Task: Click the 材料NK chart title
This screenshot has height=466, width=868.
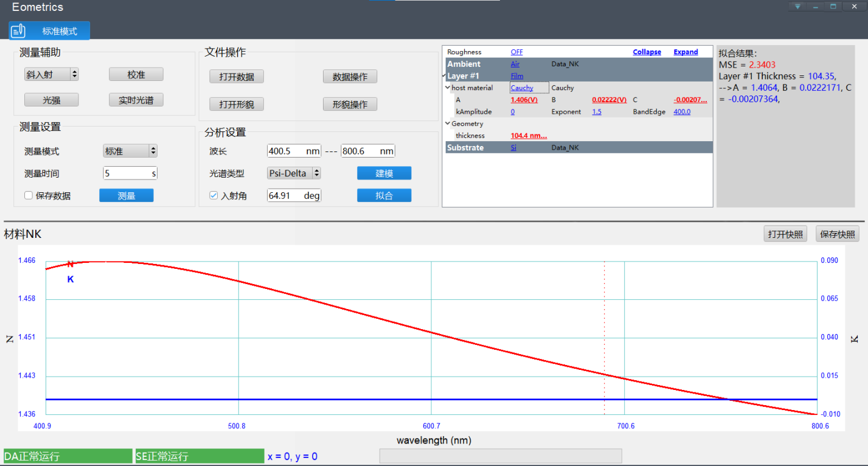Action: click(23, 234)
